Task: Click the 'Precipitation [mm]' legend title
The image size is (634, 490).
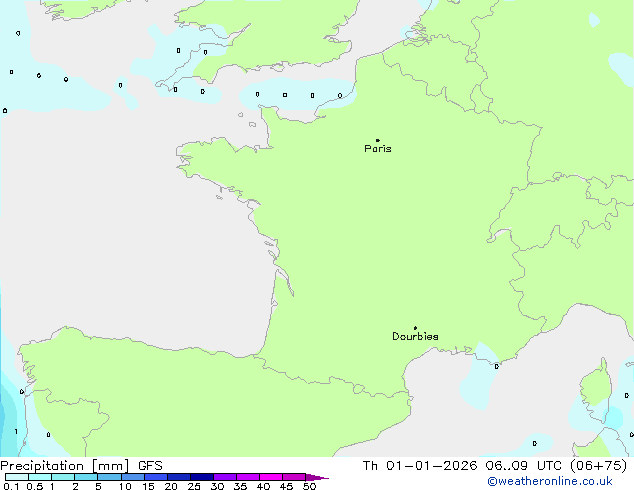Action: [x=65, y=466]
